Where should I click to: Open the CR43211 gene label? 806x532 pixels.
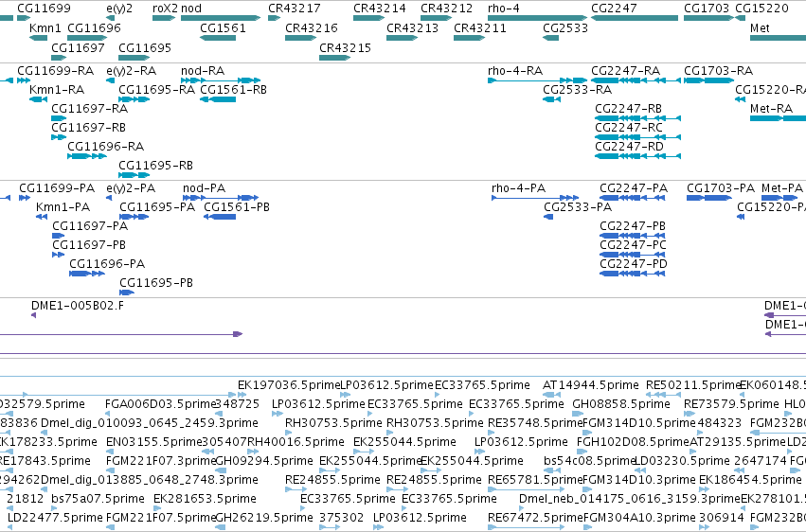pos(479,27)
